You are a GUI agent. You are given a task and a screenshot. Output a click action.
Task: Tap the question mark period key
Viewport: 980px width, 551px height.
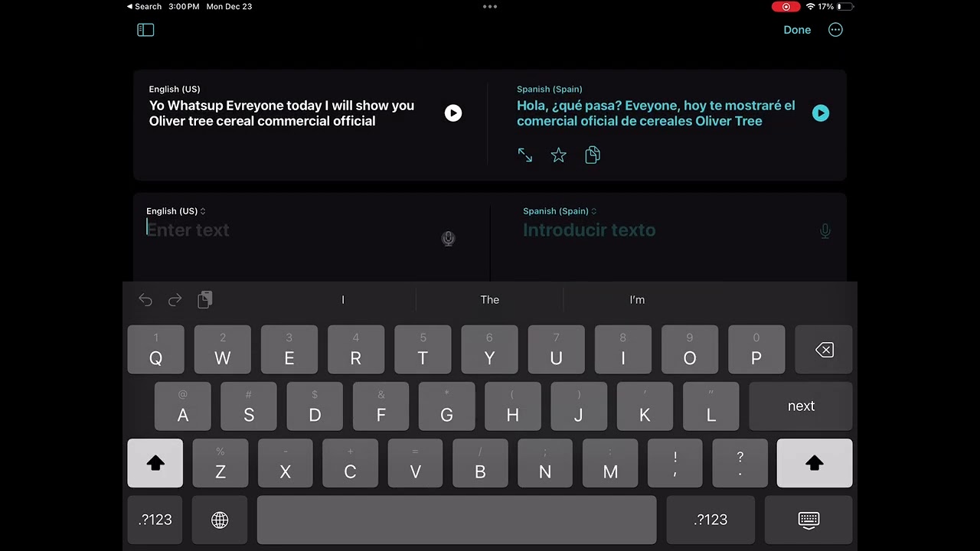[740, 463]
